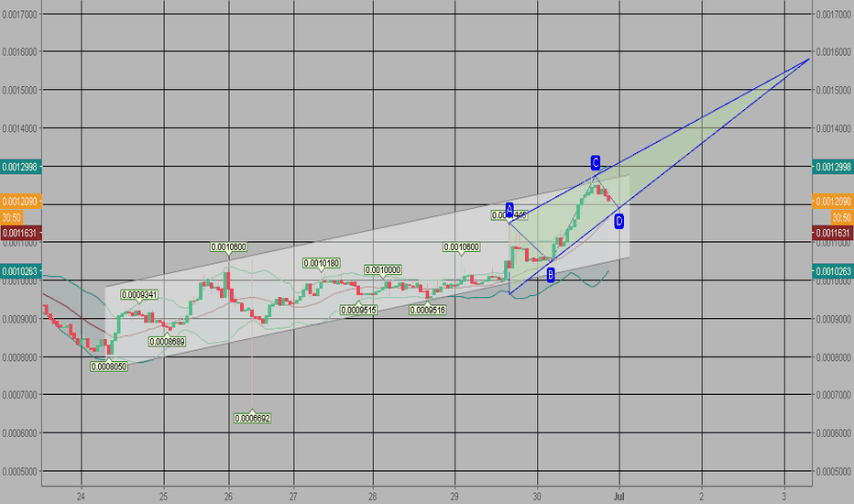Viewport: 854px width, 504px height.
Task: Select the 0.0006692 wick low label
Action: (x=252, y=419)
